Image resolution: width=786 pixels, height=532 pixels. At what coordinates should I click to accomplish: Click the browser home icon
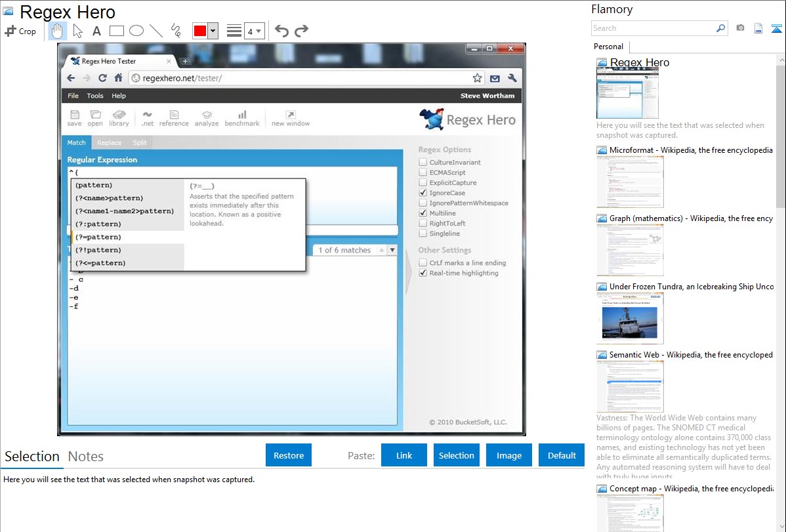[x=118, y=77]
